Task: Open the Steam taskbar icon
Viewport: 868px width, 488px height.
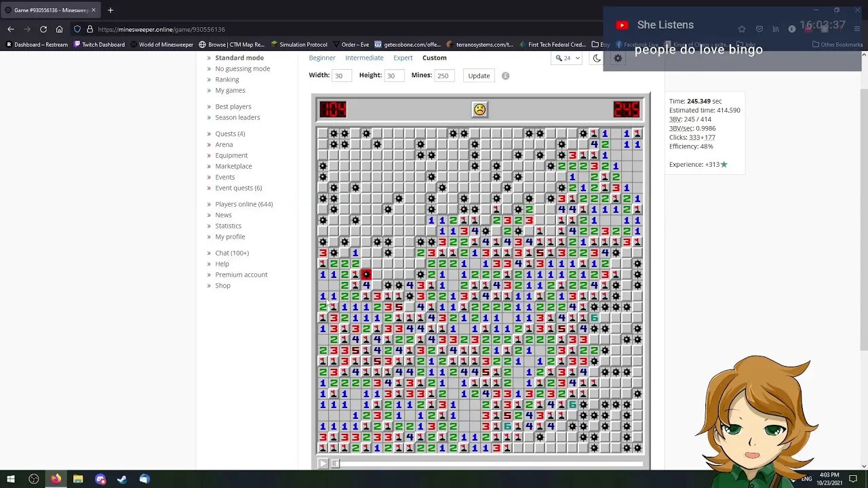Action: (122, 479)
